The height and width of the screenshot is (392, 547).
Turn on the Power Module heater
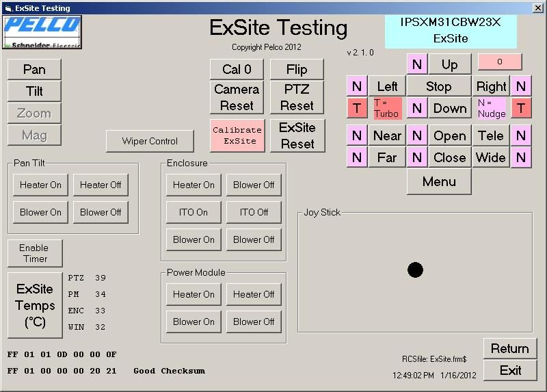coord(194,294)
